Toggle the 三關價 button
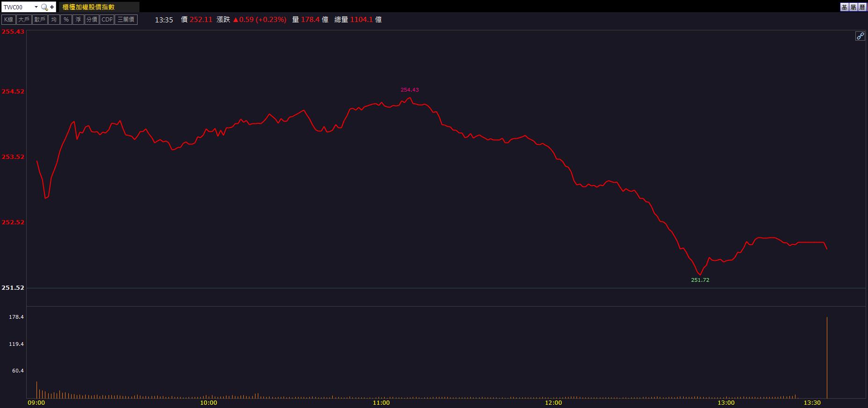The width and height of the screenshot is (868, 408). pos(126,20)
